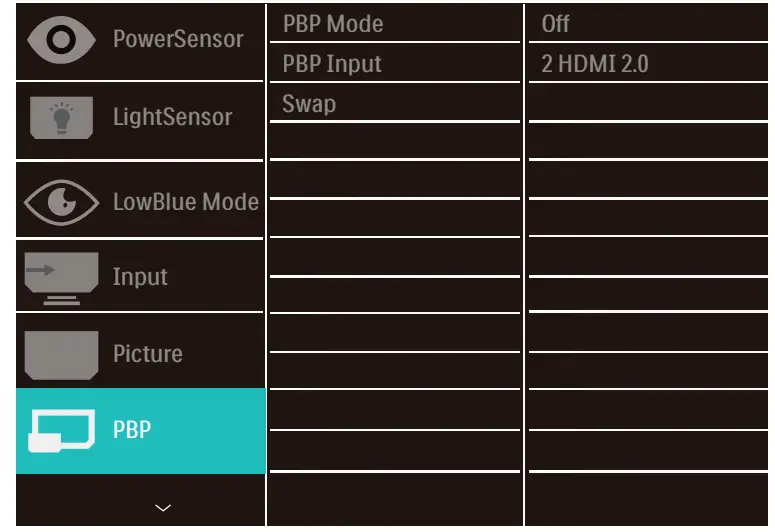Click the empty row below Swap
The height and width of the screenshot is (532, 775).
point(394,142)
